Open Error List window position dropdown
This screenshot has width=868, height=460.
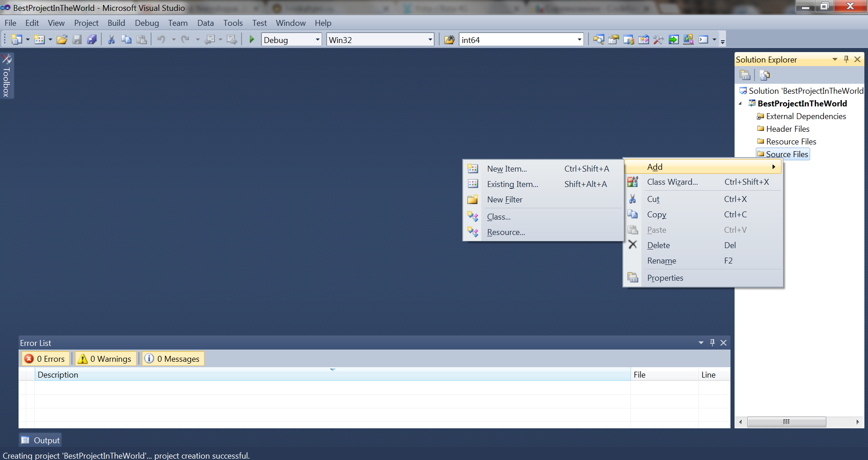701,343
